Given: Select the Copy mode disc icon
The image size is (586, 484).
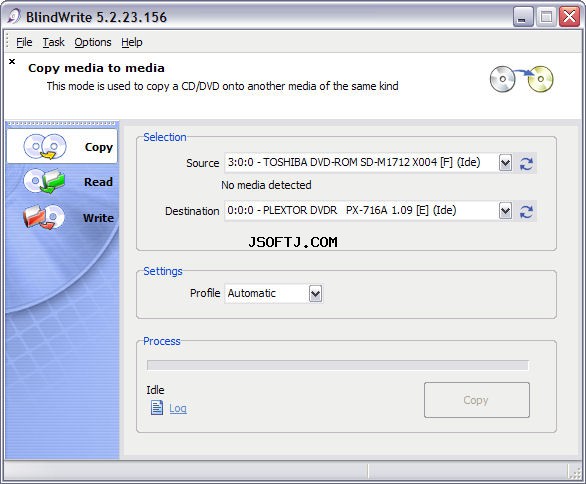Looking at the screenshot, I should [x=45, y=147].
